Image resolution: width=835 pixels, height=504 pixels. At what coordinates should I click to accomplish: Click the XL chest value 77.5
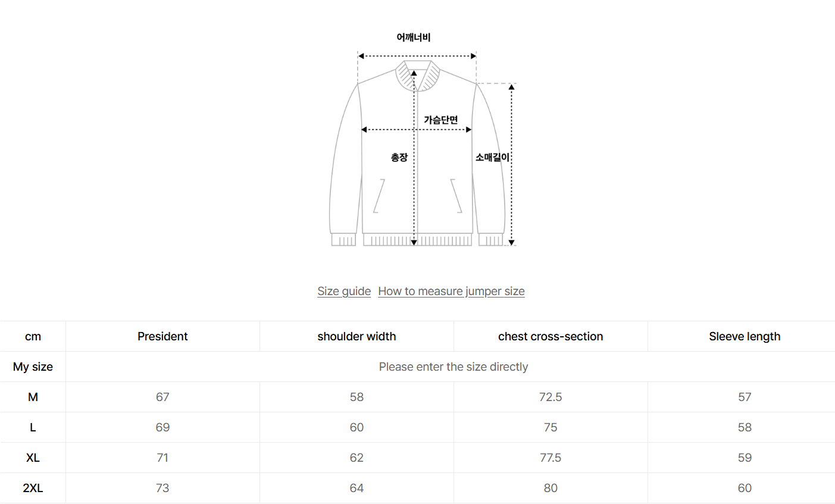tap(551, 458)
